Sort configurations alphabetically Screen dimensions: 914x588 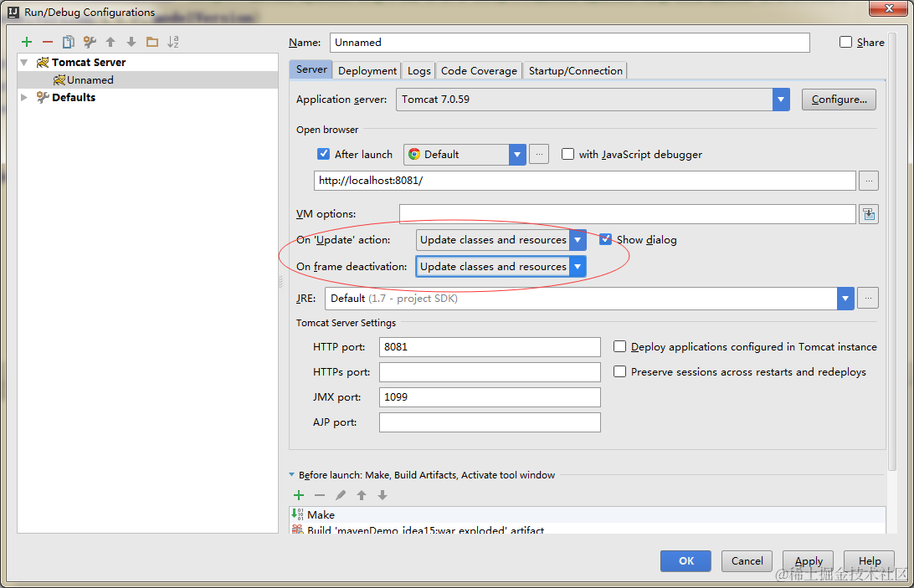coord(173,42)
